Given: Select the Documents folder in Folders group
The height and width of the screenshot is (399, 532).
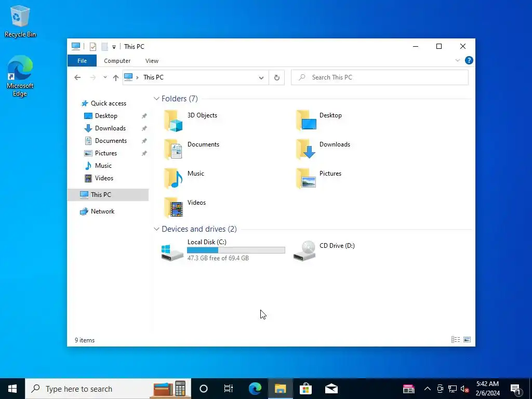Looking at the screenshot, I should click(192, 149).
